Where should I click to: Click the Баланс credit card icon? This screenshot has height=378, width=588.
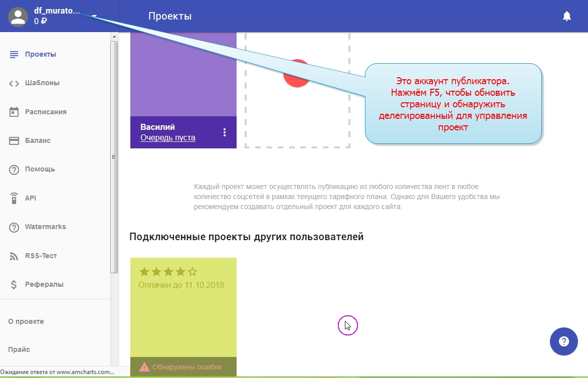click(14, 141)
